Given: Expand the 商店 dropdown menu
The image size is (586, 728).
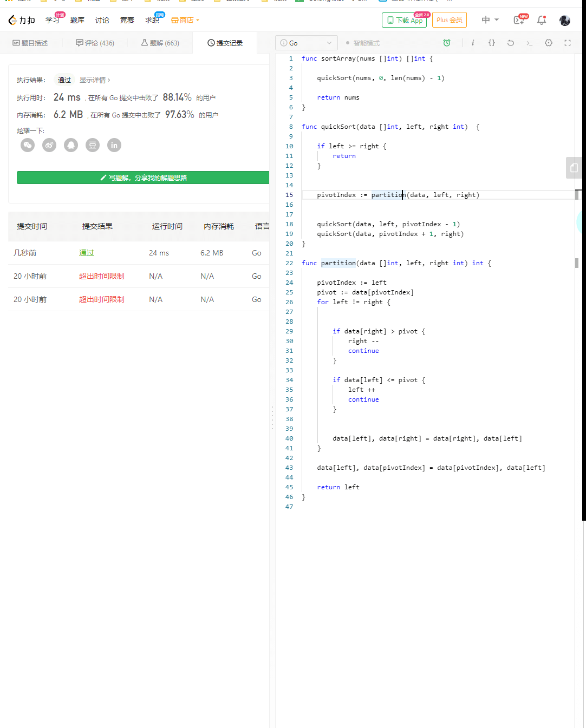Looking at the screenshot, I should pos(185,20).
